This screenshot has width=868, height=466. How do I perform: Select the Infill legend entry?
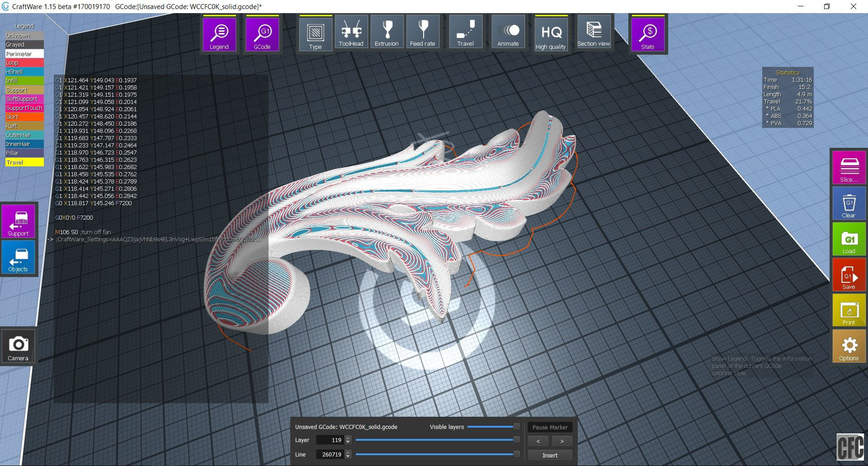coord(24,81)
